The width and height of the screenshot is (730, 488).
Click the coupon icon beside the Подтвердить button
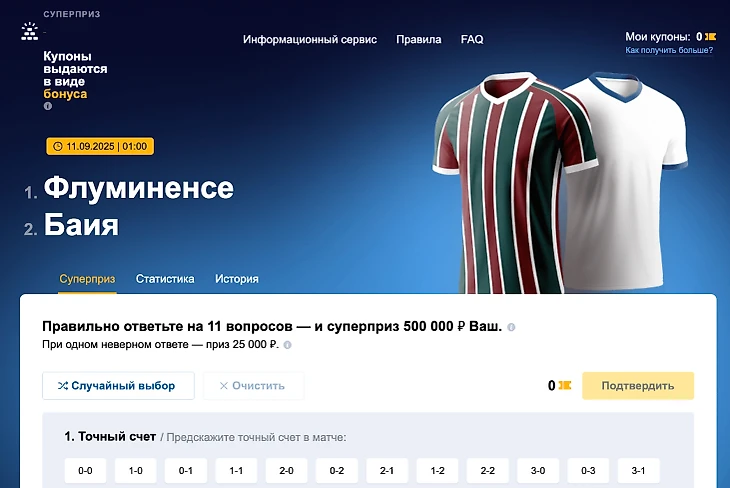pyautogui.click(x=565, y=385)
